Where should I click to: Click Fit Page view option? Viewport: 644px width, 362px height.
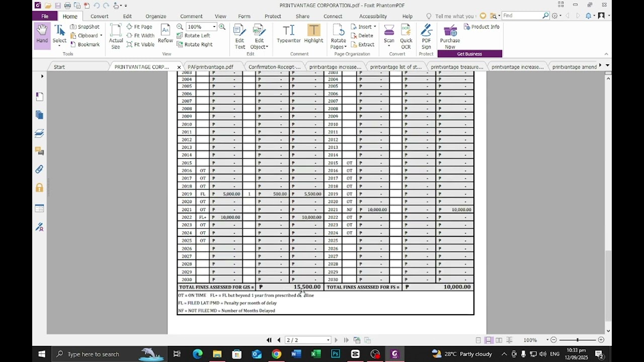(139, 27)
